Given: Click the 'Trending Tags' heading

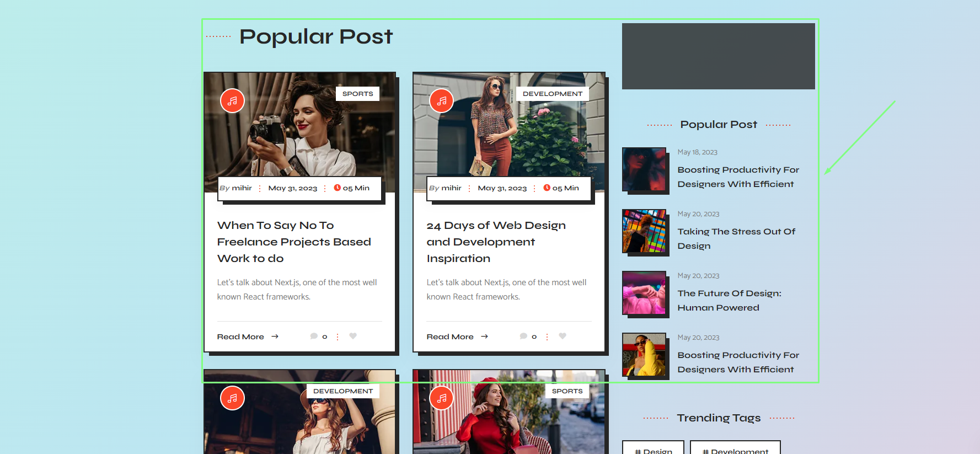Looking at the screenshot, I should click(719, 418).
